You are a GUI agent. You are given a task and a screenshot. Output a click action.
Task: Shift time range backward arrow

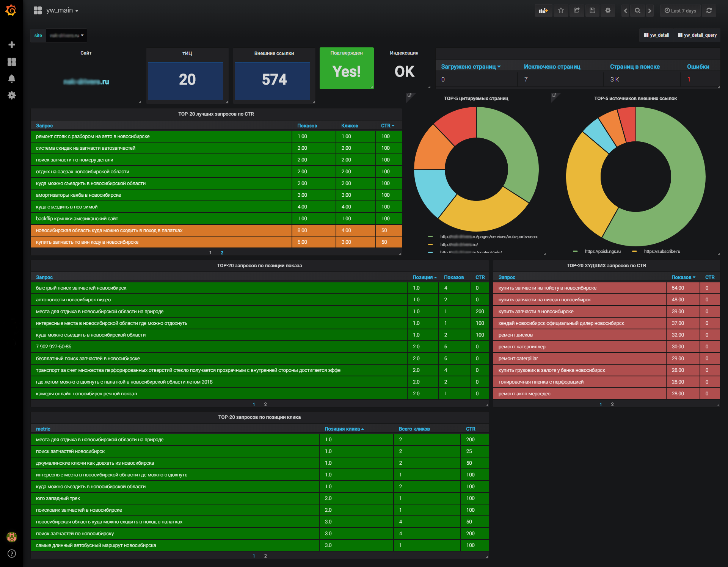(x=626, y=11)
